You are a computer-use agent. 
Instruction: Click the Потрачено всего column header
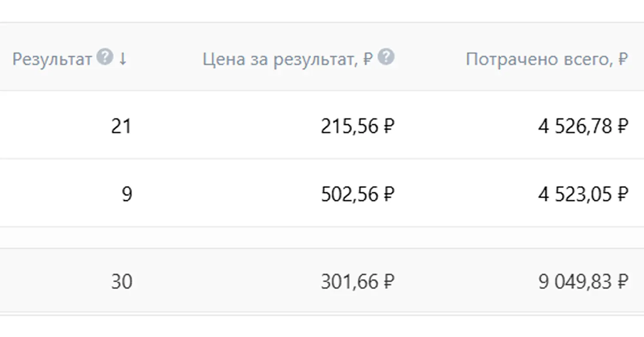pyautogui.click(x=538, y=59)
